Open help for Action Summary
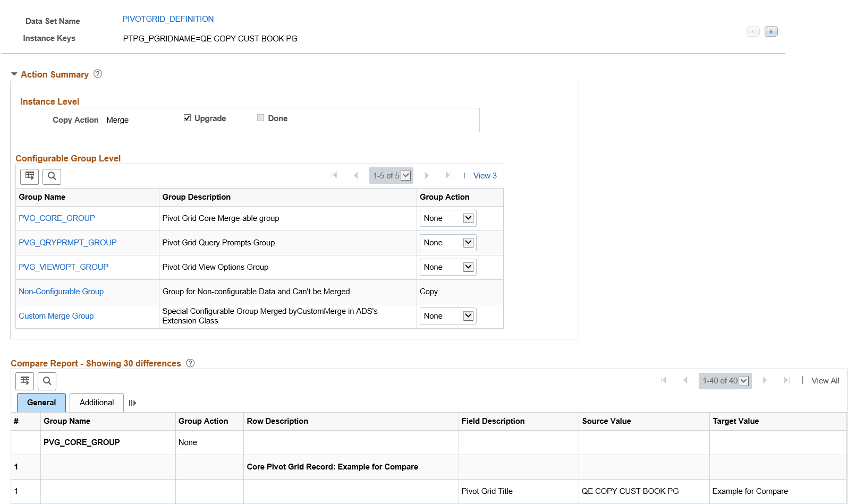Image resolution: width=856 pixels, height=504 pixels. tap(98, 74)
